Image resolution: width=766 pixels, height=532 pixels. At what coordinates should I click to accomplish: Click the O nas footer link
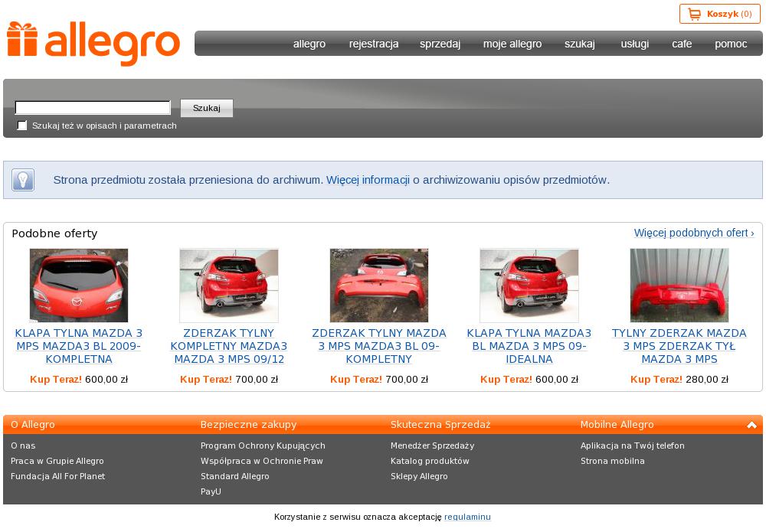click(x=23, y=446)
